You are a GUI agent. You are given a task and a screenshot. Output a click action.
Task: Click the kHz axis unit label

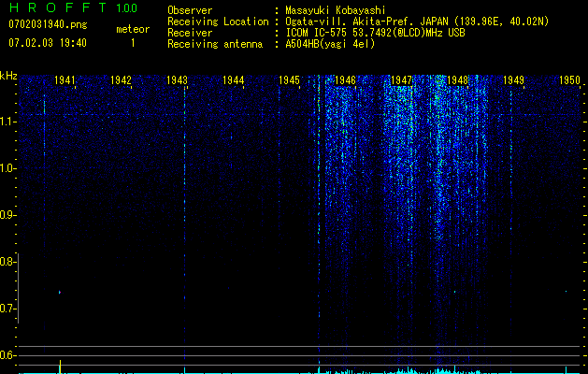pyautogui.click(x=8, y=76)
